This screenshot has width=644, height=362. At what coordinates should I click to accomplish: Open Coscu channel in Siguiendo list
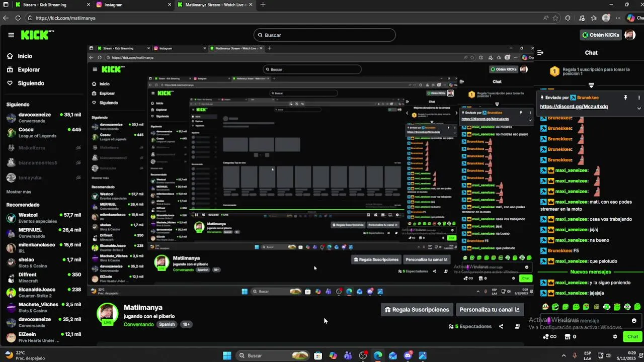pyautogui.click(x=44, y=133)
